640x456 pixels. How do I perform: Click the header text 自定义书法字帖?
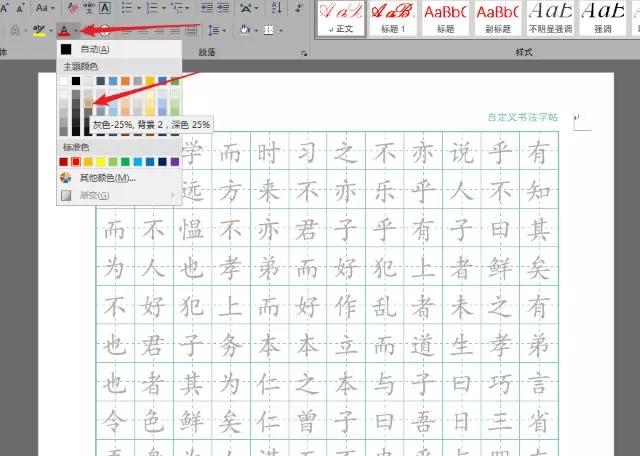pos(523,117)
